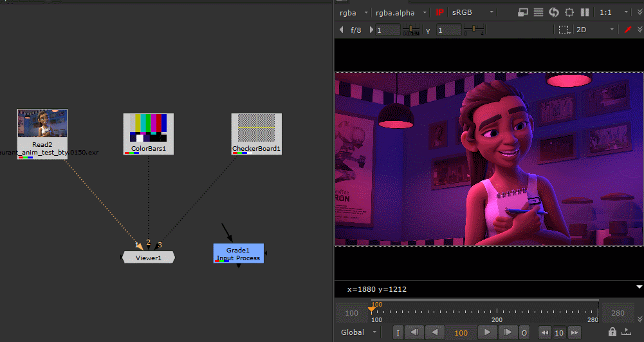Toggle the red pin viewer lock icon

627,30
